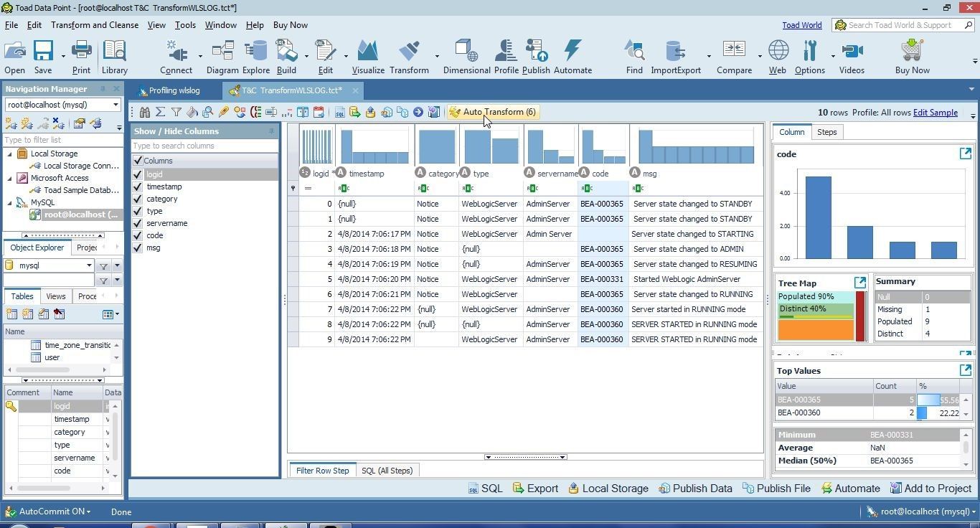This screenshot has width=980, height=528.
Task: Click the Search Toad World & Support box
Action: [x=903, y=25]
